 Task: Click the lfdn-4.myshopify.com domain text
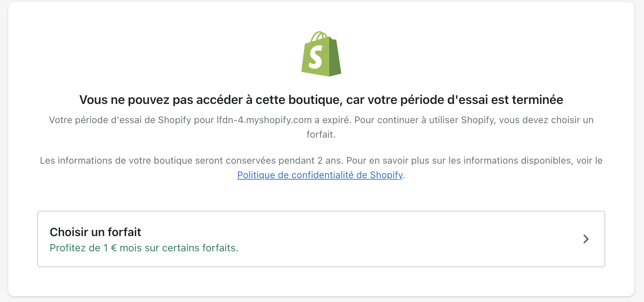pyautogui.click(x=264, y=120)
